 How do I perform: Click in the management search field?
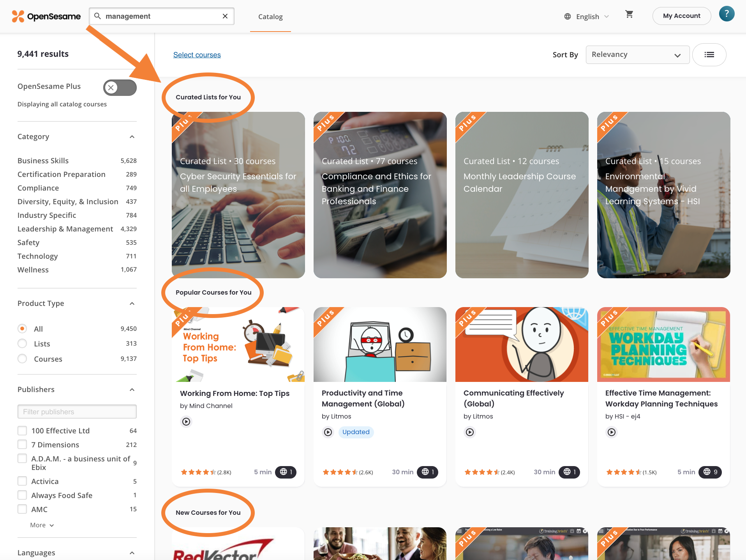[162, 16]
